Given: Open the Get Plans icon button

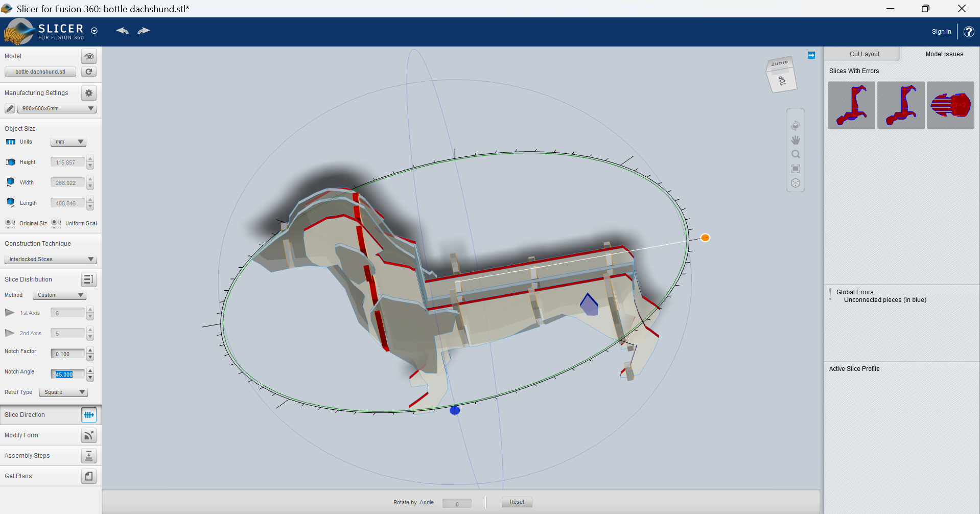Looking at the screenshot, I should click(x=89, y=476).
